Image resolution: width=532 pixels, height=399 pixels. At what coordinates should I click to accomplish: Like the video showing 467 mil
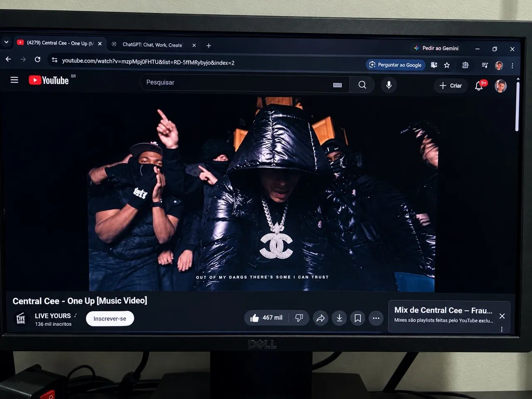point(266,318)
